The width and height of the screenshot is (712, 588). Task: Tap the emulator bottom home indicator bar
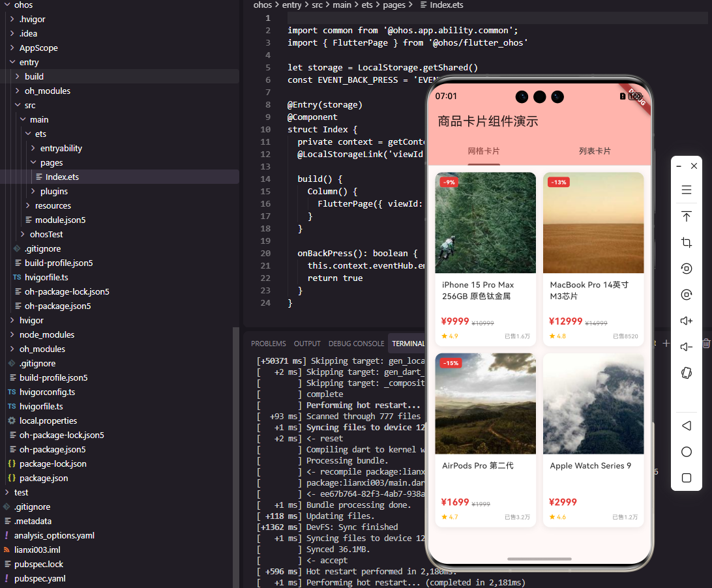(x=539, y=559)
